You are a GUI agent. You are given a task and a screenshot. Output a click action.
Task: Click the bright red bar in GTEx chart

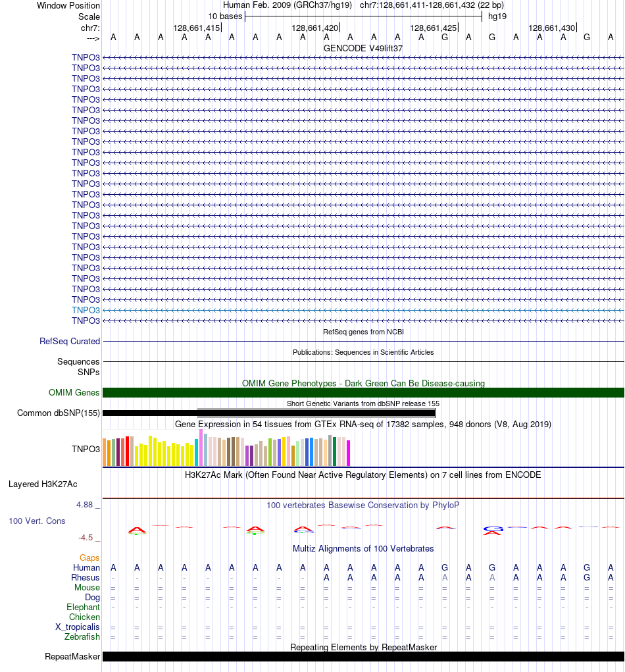(127, 451)
